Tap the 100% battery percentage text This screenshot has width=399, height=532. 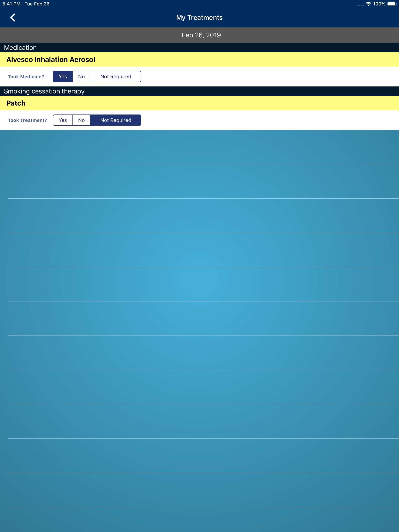(x=379, y=4)
